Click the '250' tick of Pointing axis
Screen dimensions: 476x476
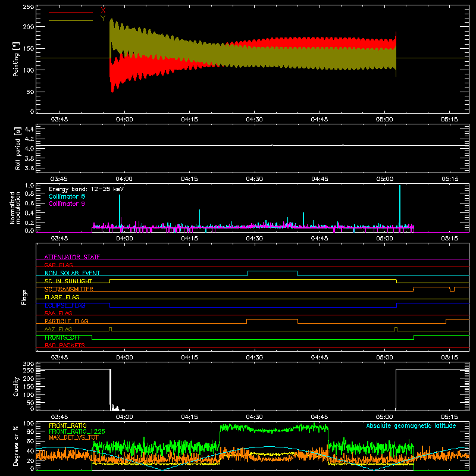point(28,7)
